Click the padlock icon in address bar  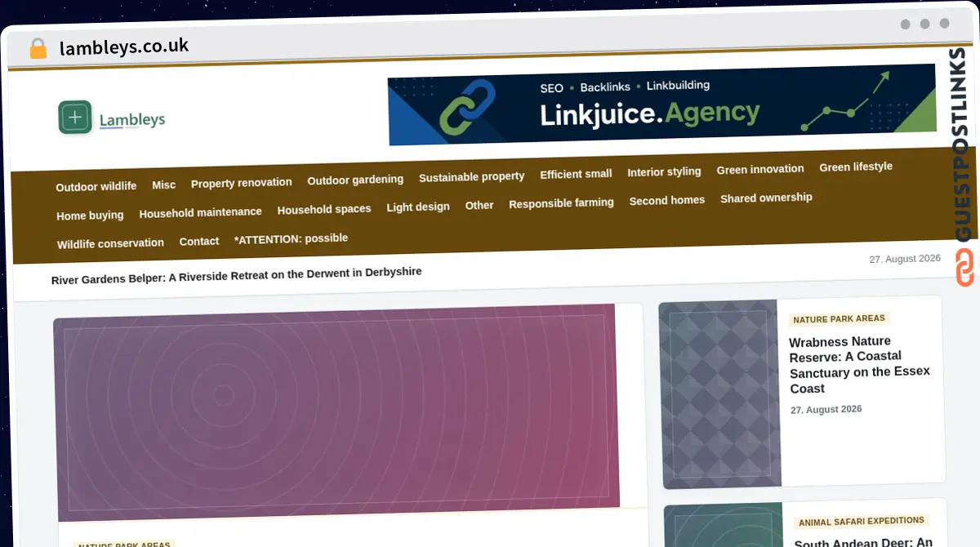[x=38, y=48]
